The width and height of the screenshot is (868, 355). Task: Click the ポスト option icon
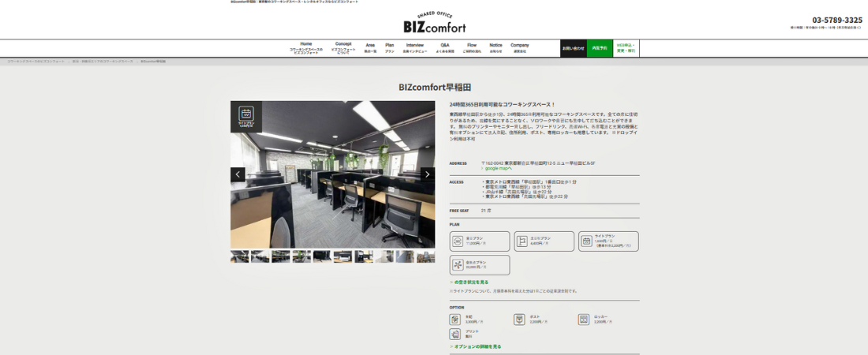519,319
